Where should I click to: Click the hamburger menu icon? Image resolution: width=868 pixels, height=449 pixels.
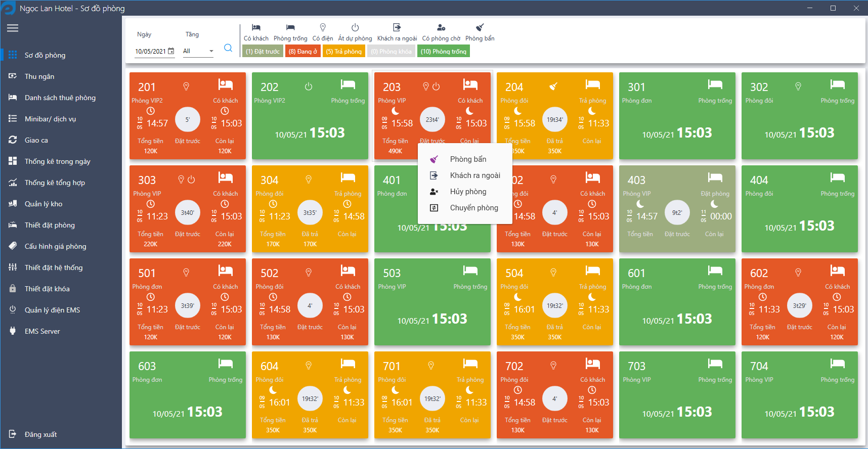click(x=13, y=28)
